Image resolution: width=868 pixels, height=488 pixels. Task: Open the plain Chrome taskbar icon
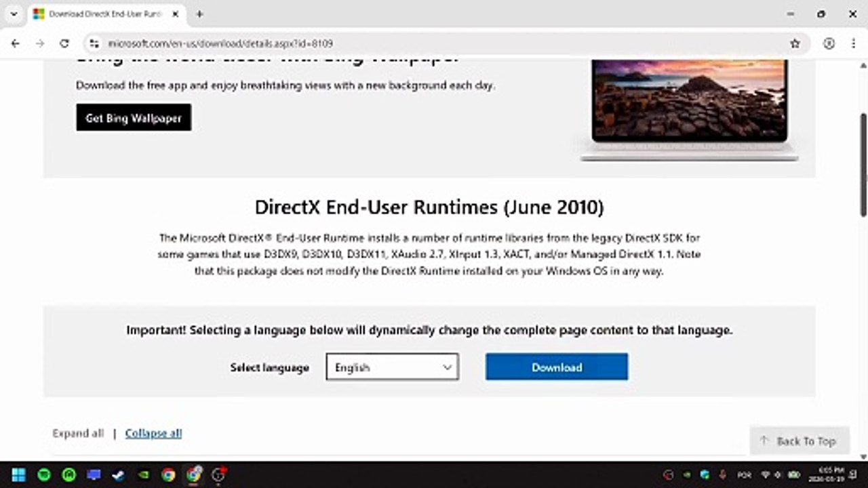pyautogui.click(x=168, y=474)
